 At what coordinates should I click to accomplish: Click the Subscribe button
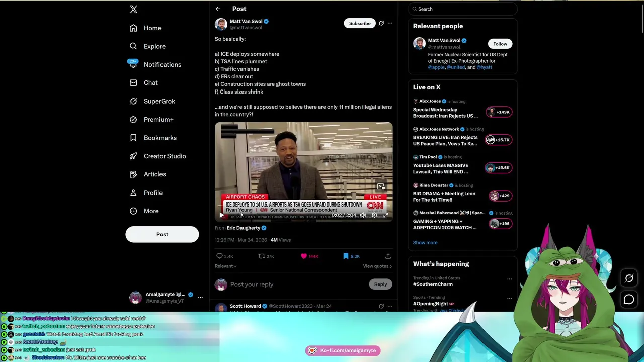point(360,23)
